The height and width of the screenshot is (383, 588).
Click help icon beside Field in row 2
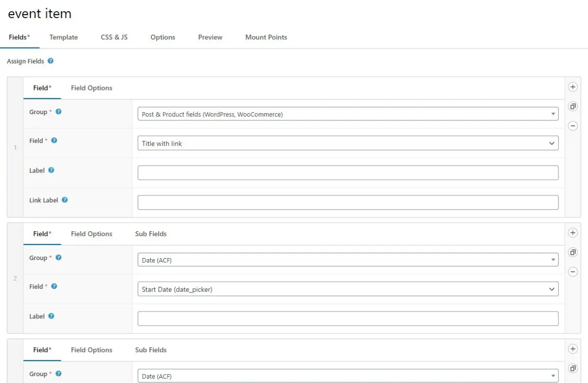pyautogui.click(x=54, y=286)
